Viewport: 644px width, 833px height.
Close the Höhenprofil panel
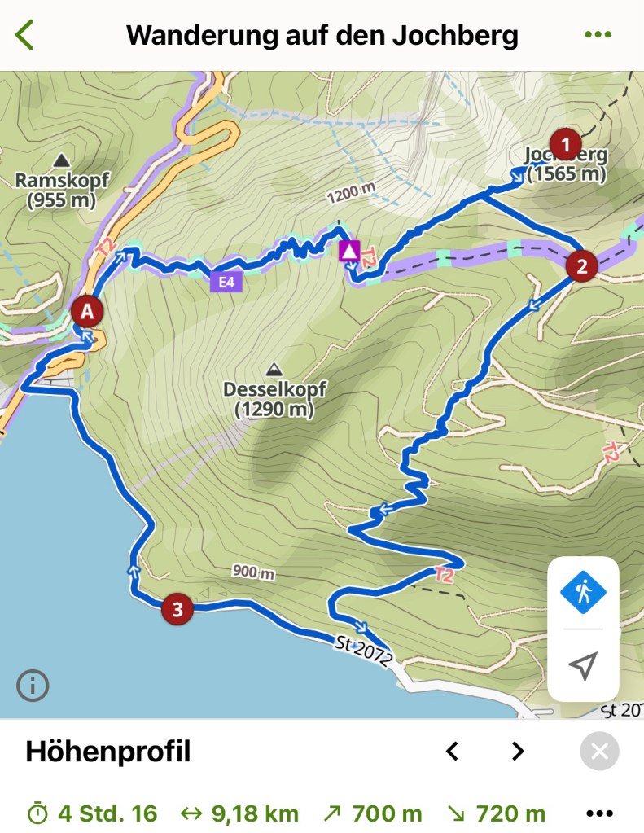[x=599, y=752]
